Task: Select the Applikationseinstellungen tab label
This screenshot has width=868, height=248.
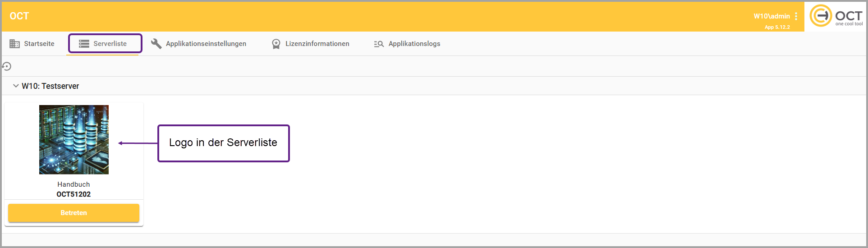Action: (206, 44)
